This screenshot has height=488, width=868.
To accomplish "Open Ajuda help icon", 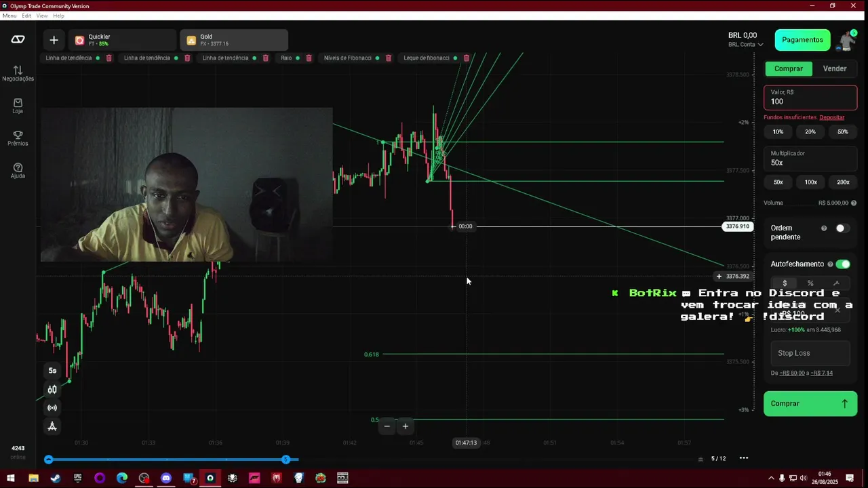I will tap(18, 171).
